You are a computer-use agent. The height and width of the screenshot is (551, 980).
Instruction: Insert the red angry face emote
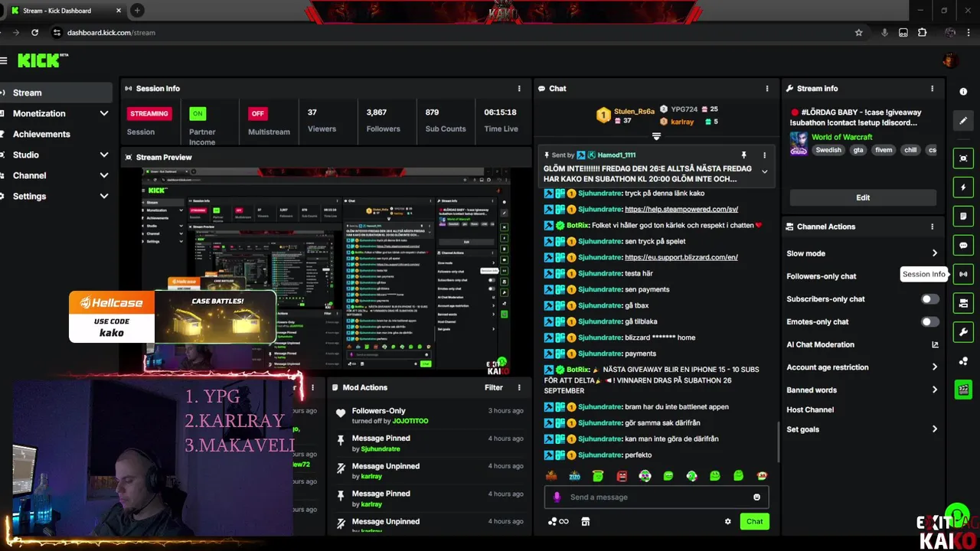[x=622, y=476]
